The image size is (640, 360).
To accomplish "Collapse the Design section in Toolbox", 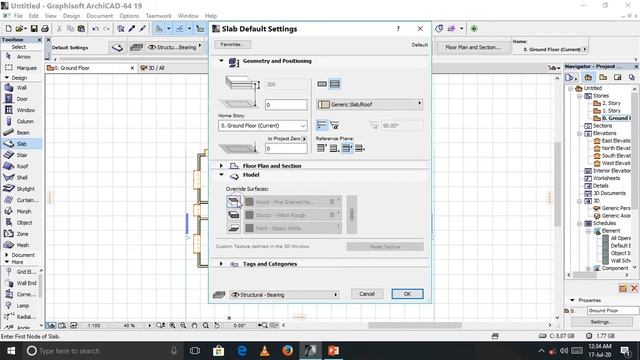I will coord(7,78).
